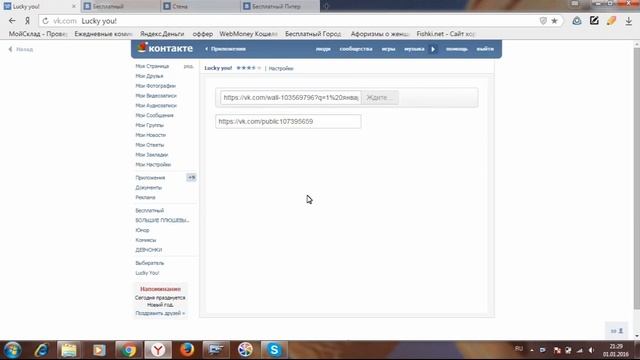Open 'Мои Сообщения' in the sidebar

pyautogui.click(x=154, y=115)
